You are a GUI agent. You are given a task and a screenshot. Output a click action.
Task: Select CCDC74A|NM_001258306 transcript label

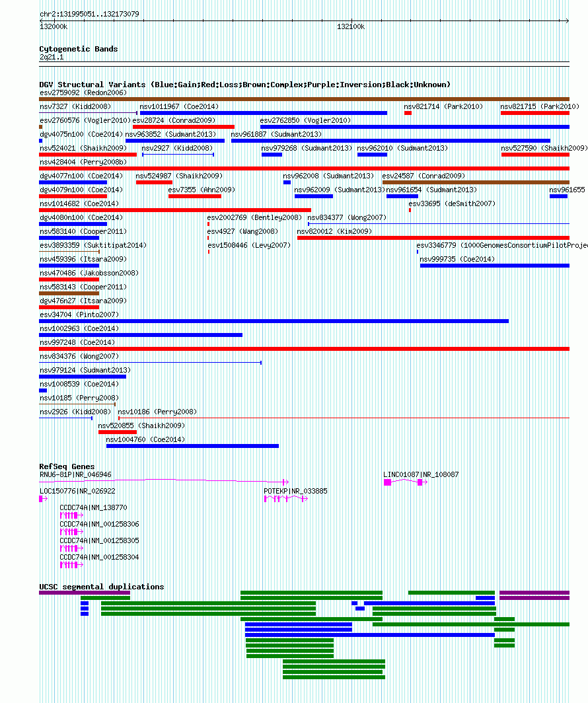[x=100, y=524]
